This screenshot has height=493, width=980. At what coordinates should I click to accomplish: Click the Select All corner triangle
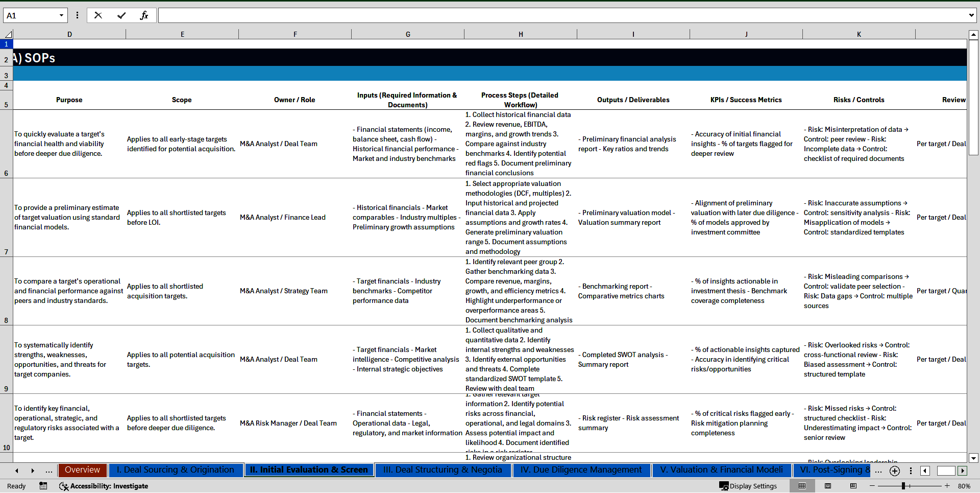pos(8,34)
